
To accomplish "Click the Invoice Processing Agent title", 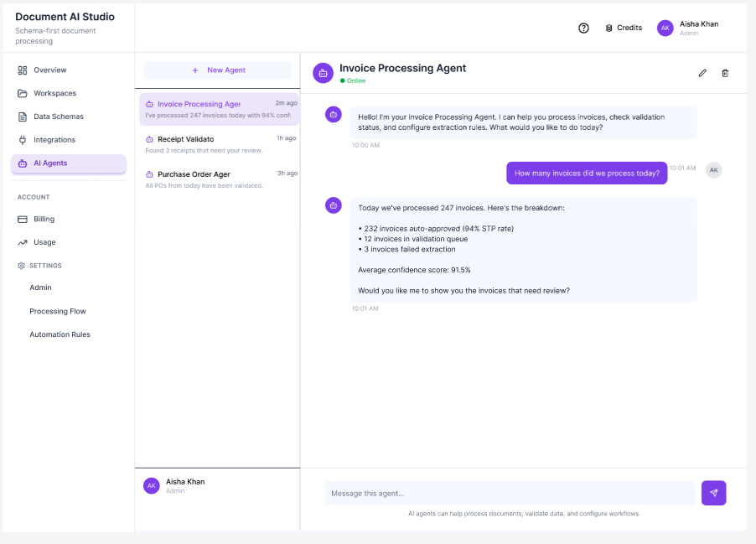I will click(402, 69).
